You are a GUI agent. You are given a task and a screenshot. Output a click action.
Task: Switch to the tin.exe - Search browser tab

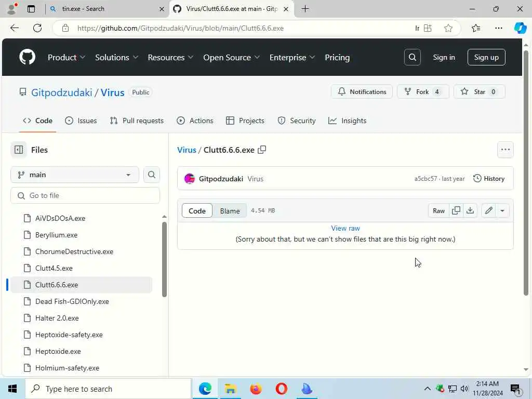[106, 9]
